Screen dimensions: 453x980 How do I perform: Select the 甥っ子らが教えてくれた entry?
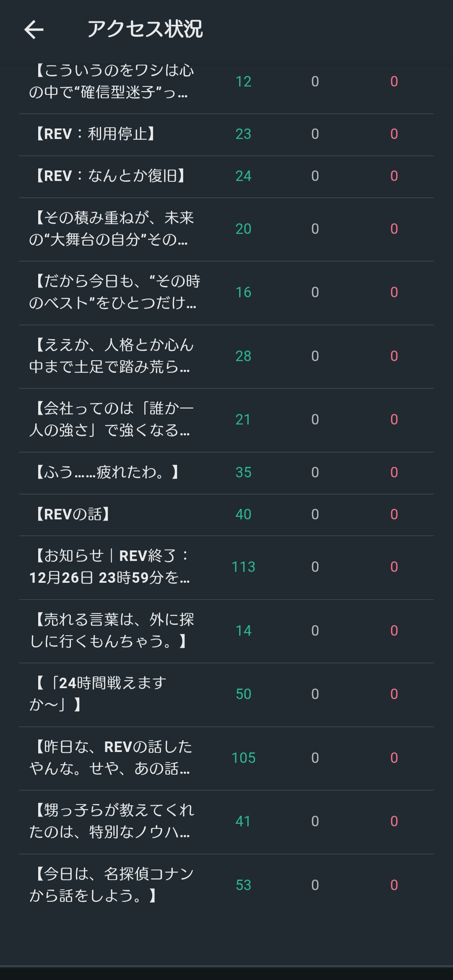coord(112,821)
